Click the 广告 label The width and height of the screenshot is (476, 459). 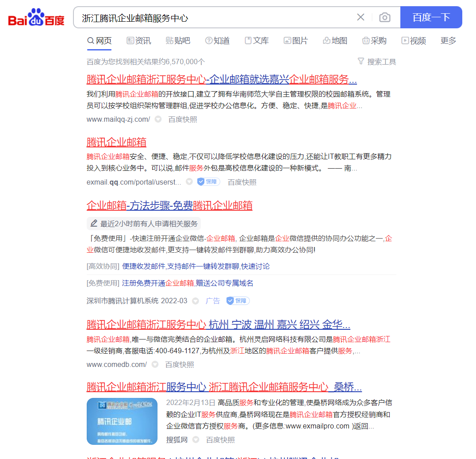(x=213, y=301)
